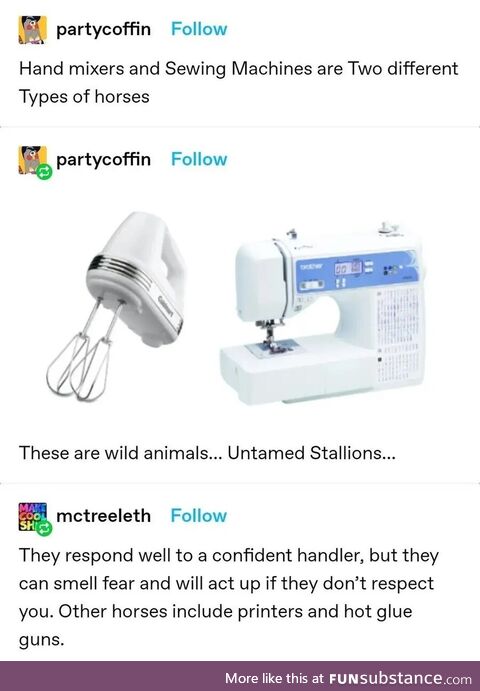View the Brother sewing machine image
The height and width of the screenshot is (691, 480).
pyautogui.click(x=323, y=312)
